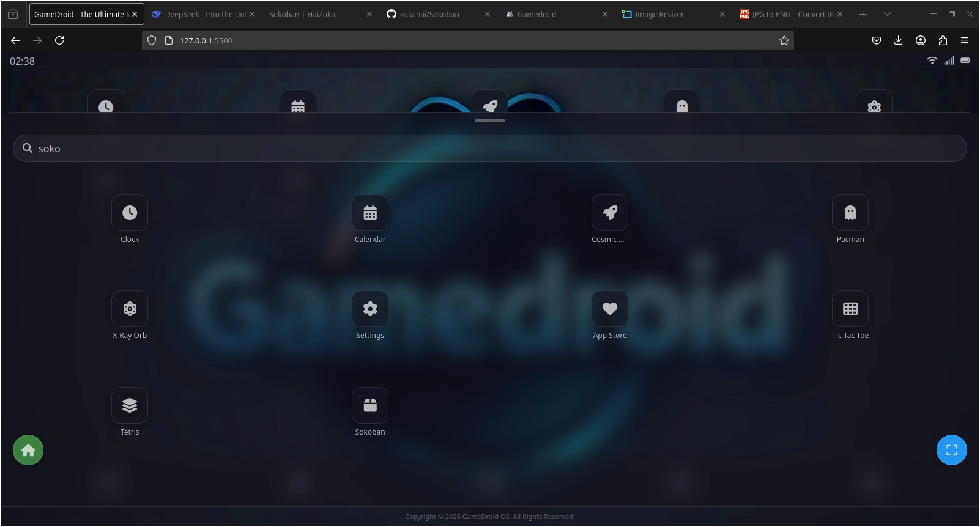Open the Firefox View button
The image size is (980, 527).
13,14
